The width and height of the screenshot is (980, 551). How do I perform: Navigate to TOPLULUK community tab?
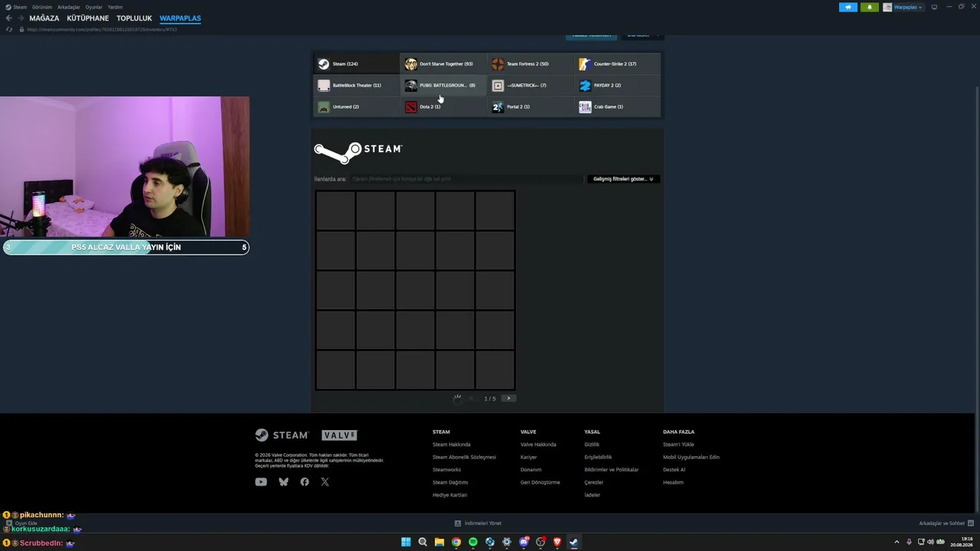pyautogui.click(x=135, y=18)
